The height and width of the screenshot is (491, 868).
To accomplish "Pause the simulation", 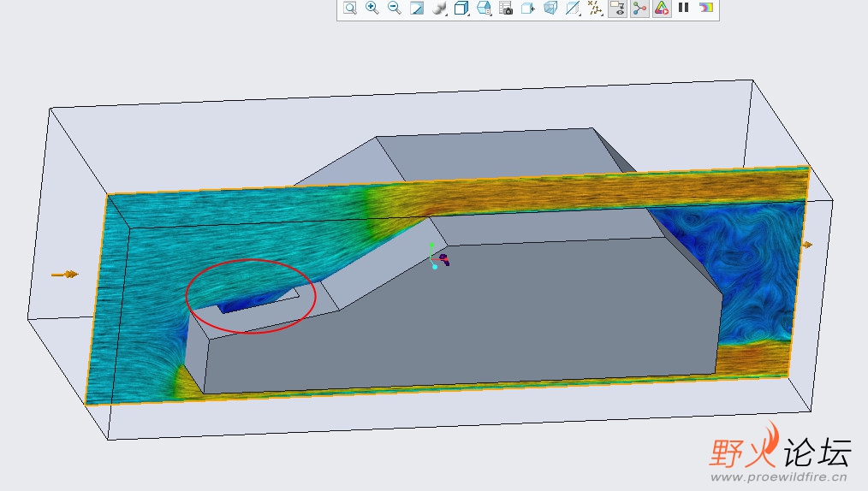I will coord(684,7).
